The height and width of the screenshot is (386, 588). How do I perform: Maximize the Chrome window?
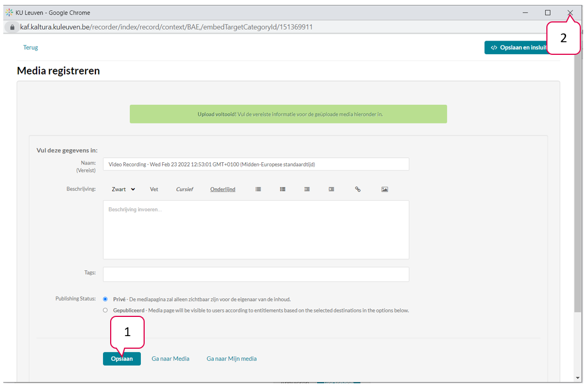[547, 13]
